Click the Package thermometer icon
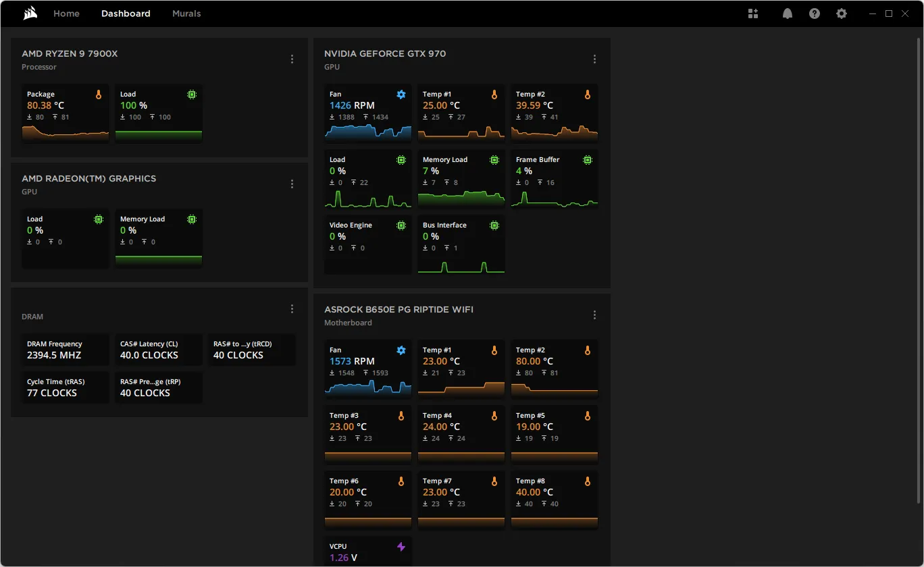Viewport: 924px width, 567px height. 99,95
